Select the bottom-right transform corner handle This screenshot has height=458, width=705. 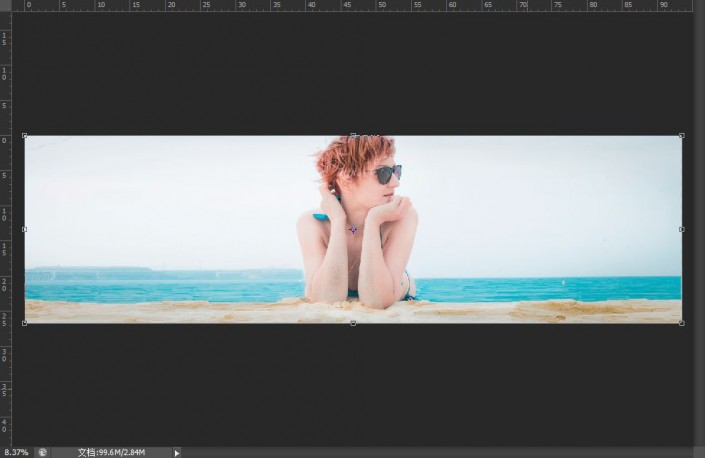tap(682, 323)
